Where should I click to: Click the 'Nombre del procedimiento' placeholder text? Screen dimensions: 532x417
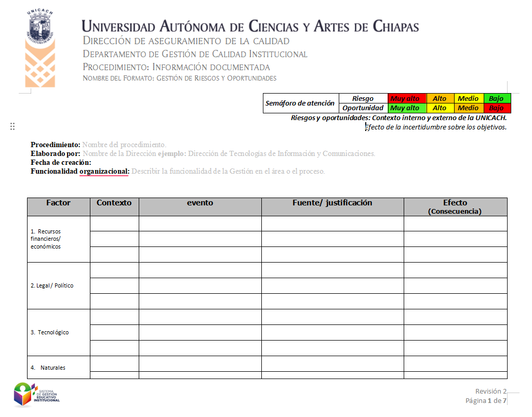pos(124,145)
